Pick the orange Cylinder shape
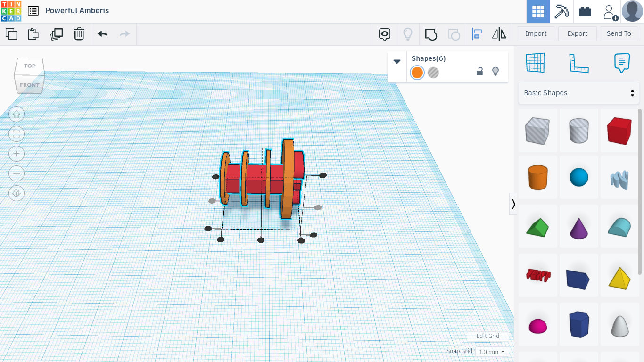Image resolution: width=644 pixels, height=362 pixels. click(537, 177)
